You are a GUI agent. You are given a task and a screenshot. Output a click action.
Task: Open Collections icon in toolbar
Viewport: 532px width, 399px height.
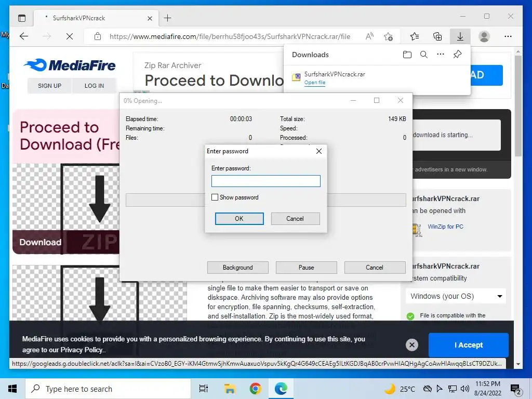(437, 36)
